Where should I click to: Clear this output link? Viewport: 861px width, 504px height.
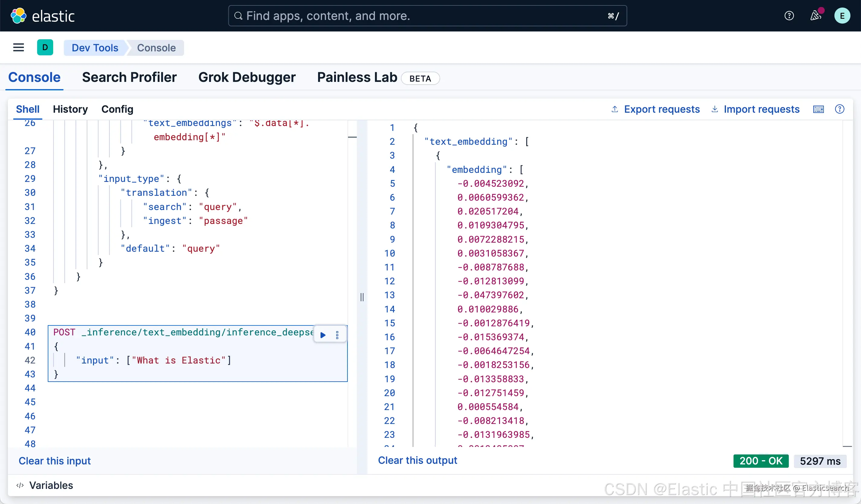(417, 460)
